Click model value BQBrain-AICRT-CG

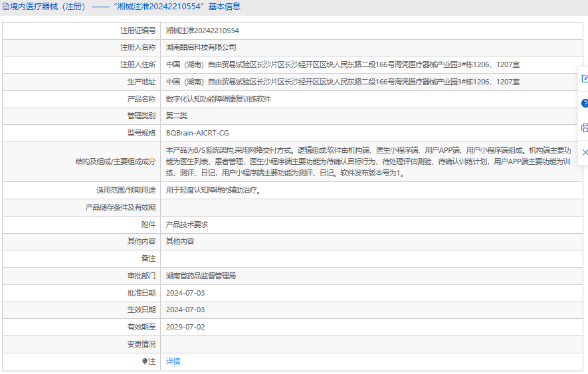(x=197, y=133)
